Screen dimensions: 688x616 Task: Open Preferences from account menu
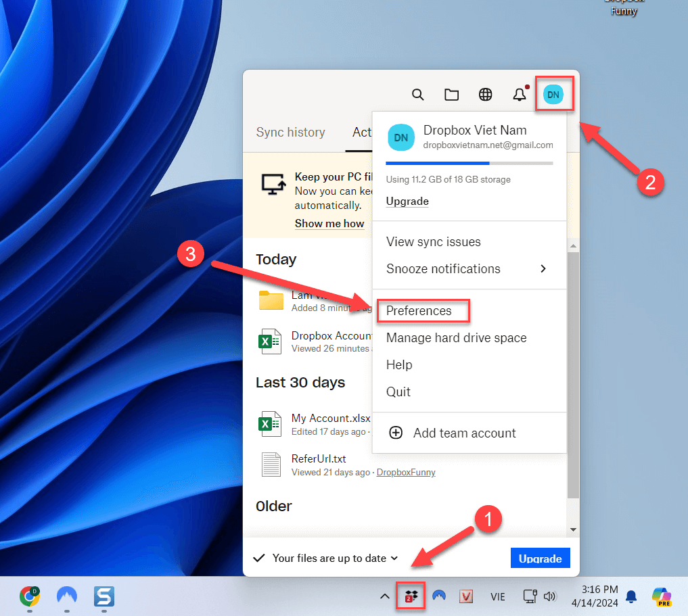click(419, 310)
